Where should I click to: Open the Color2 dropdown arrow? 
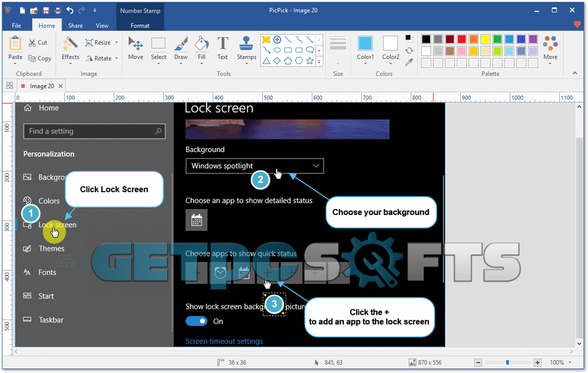pyautogui.click(x=391, y=64)
